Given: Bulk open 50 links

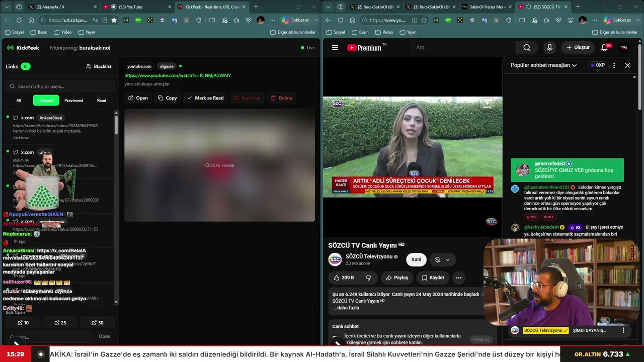Looking at the screenshot, I should tap(98, 323).
